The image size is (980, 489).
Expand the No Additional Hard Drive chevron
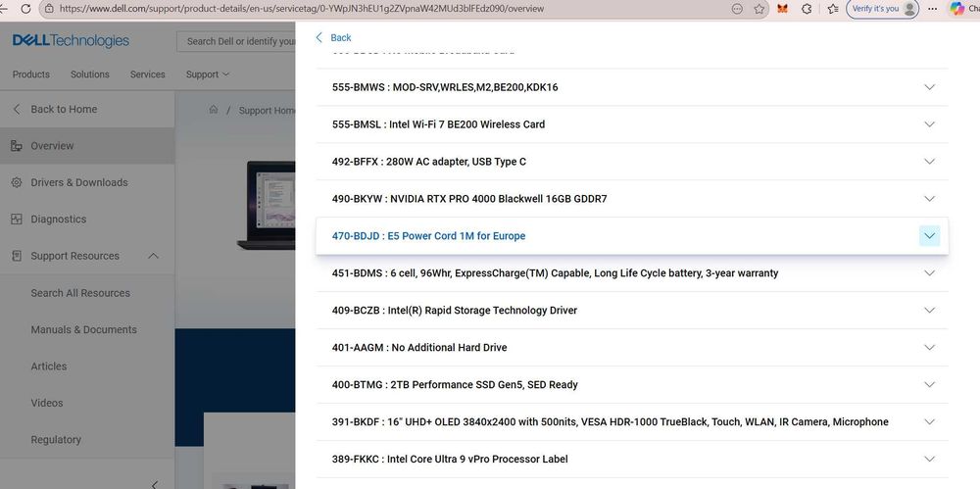tap(929, 348)
